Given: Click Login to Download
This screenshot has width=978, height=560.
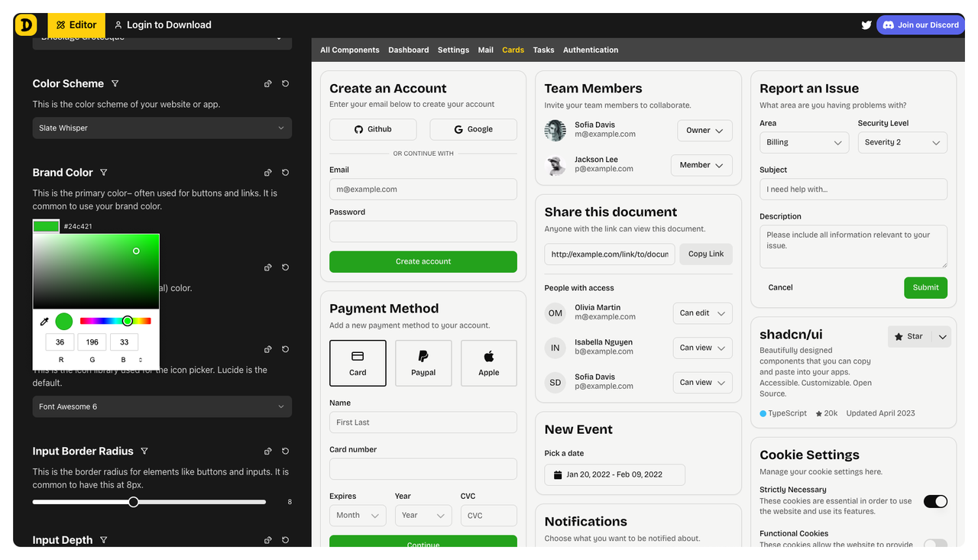Looking at the screenshot, I should [163, 25].
